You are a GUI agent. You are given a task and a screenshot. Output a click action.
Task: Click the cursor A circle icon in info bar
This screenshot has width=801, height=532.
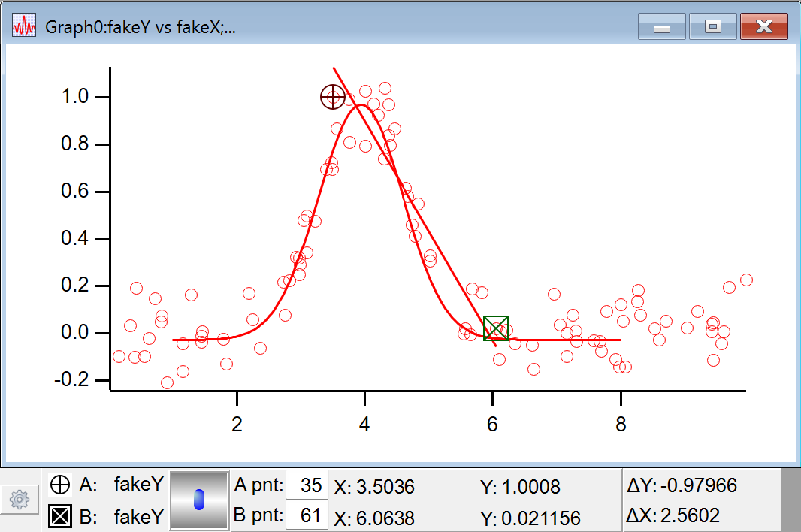click(x=60, y=485)
